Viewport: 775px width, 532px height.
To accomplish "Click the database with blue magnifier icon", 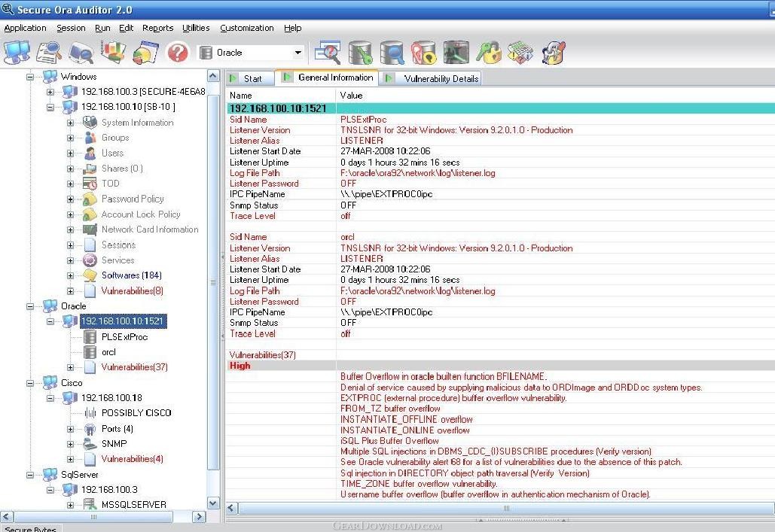I will click(392, 53).
